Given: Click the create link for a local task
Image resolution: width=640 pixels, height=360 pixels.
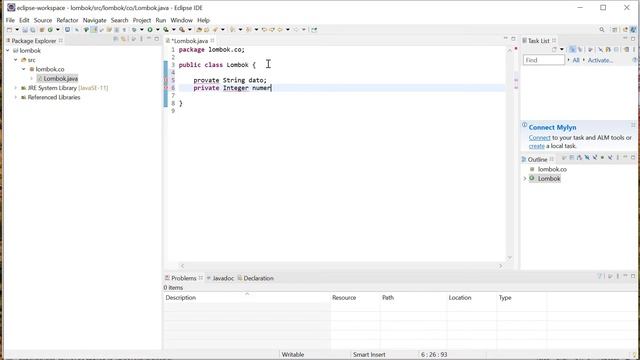Looking at the screenshot, I should click(537, 146).
